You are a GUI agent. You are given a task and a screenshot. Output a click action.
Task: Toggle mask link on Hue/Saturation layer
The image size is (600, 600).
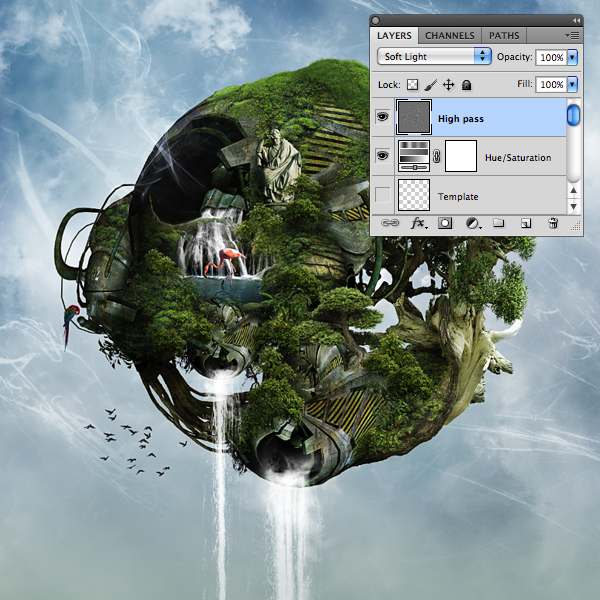(437, 156)
